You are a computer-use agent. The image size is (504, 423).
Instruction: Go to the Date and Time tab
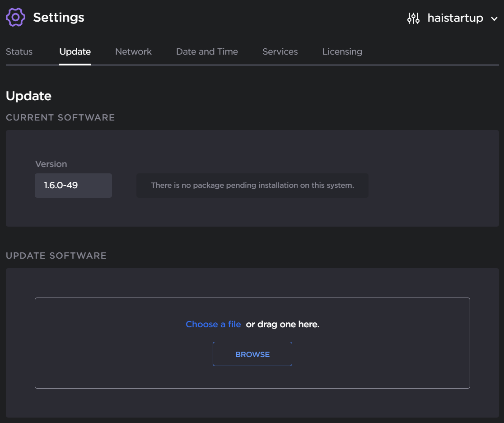(207, 51)
